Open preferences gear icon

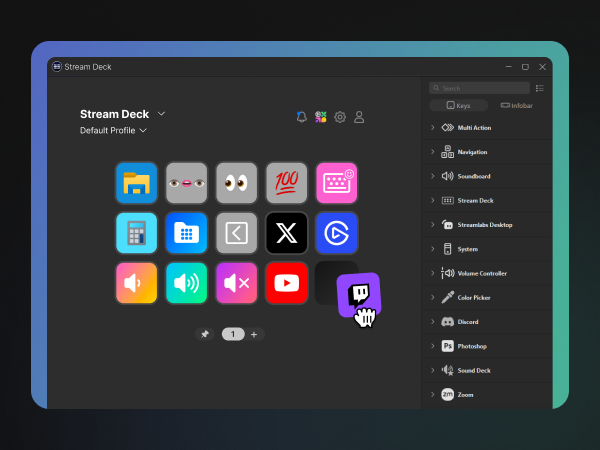[x=340, y=117]
